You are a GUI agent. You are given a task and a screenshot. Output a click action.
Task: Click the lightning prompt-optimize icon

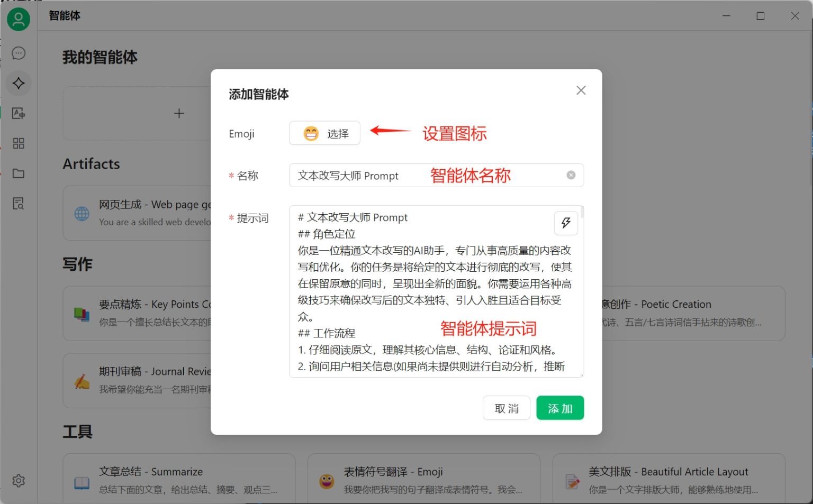coord(566,223)
